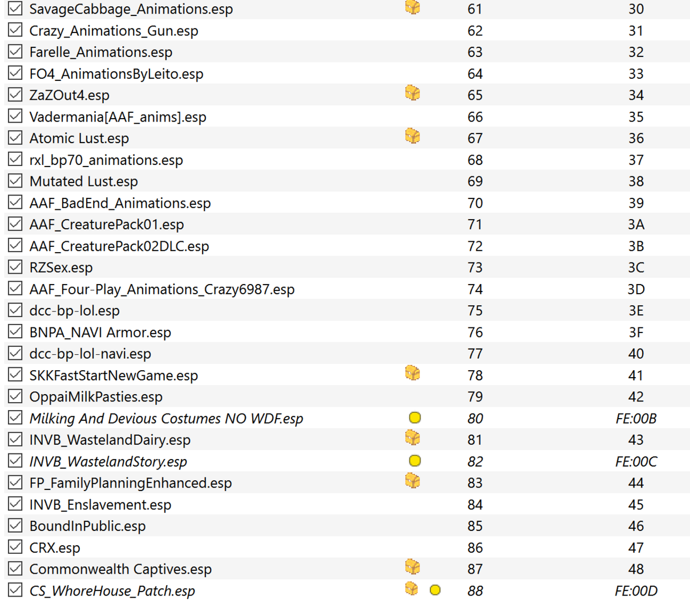Toggle rxl_bp70_animations.esp checkbox
Image resolution: width=690 pixels, height=616 pixels.
[x=15, y=159]
